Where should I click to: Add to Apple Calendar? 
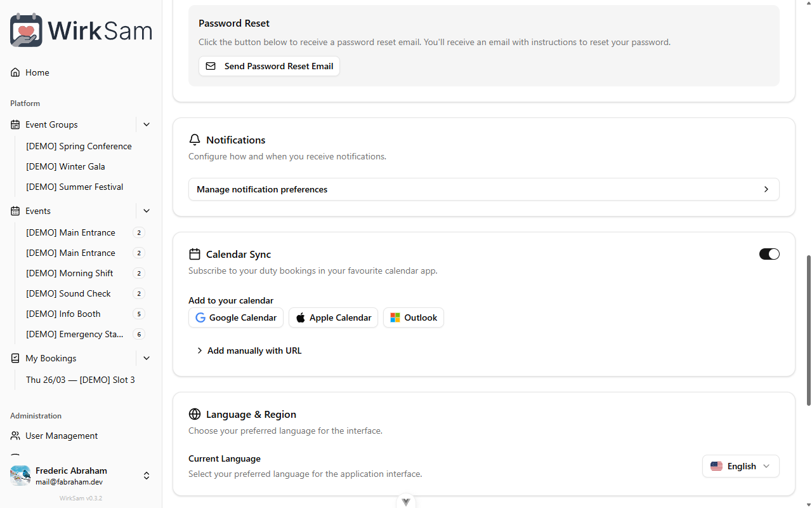[333, 317]
